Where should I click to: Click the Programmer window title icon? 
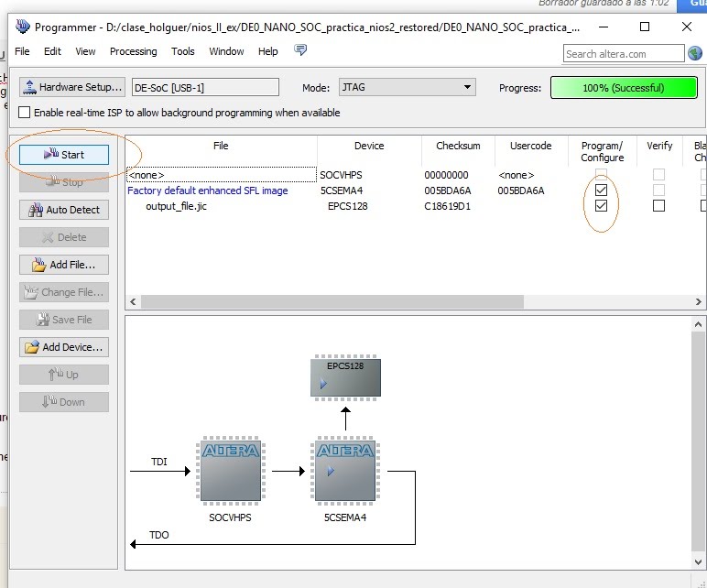[23, 27]
